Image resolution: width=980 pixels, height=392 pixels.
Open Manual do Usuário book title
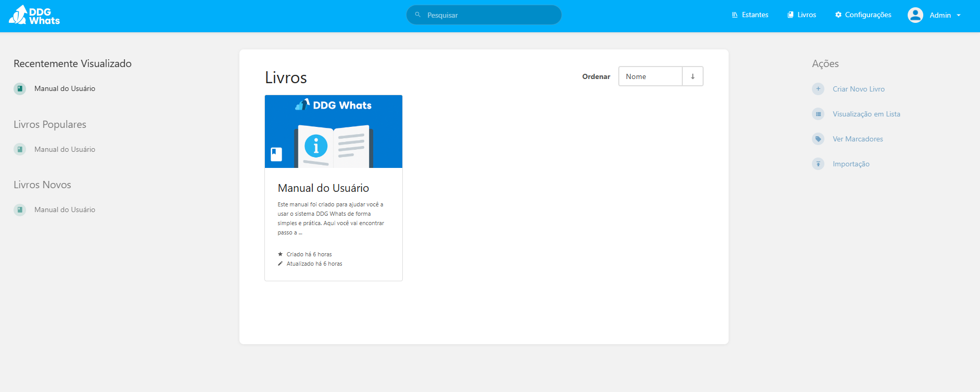coord(323,188)
